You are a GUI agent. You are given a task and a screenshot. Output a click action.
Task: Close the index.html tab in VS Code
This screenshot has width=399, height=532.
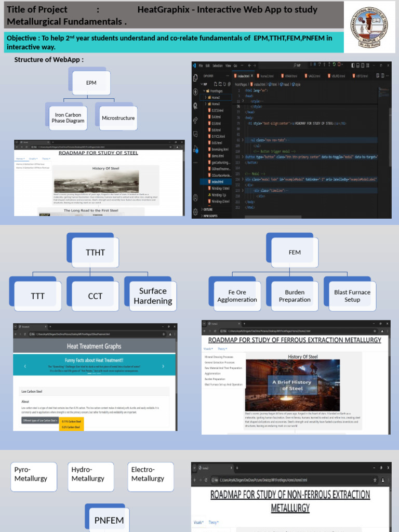tap(252, 76)
